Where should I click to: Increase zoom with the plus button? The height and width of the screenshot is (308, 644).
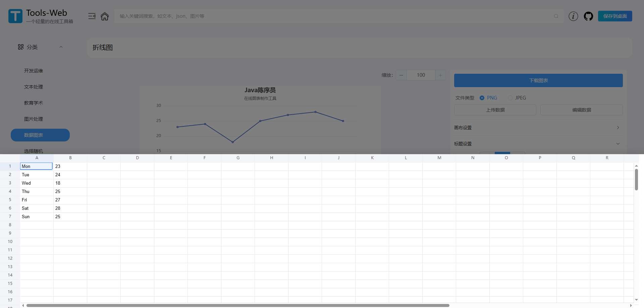440,75
